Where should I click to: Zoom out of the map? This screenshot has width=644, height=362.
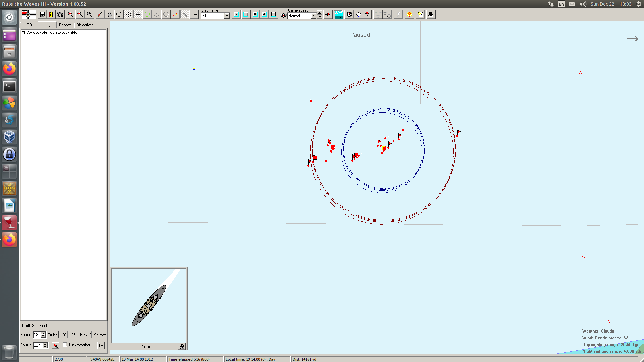80,14
